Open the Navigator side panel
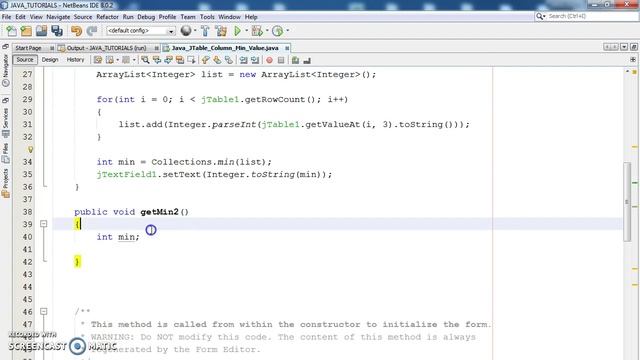Screen dimensions: 640x360 tap(6, 67)
